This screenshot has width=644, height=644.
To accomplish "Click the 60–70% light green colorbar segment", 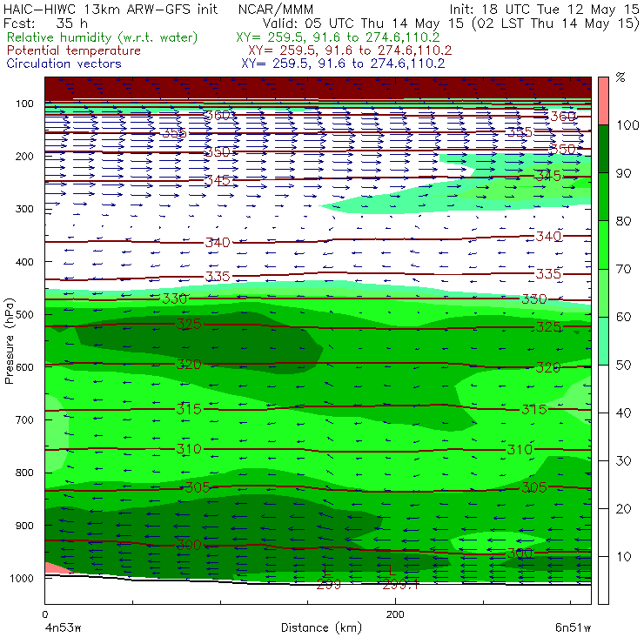I will coord(603,292).
